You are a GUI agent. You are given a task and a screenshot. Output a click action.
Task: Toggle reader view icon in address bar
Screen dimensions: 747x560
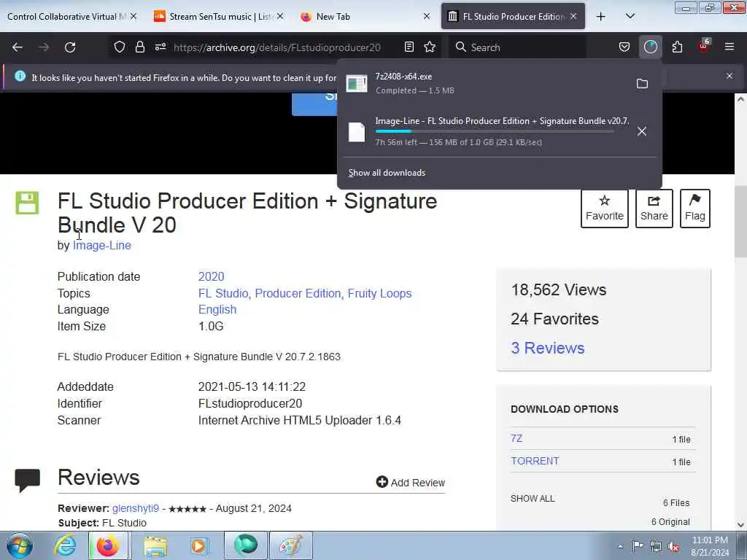click(409, 47)
